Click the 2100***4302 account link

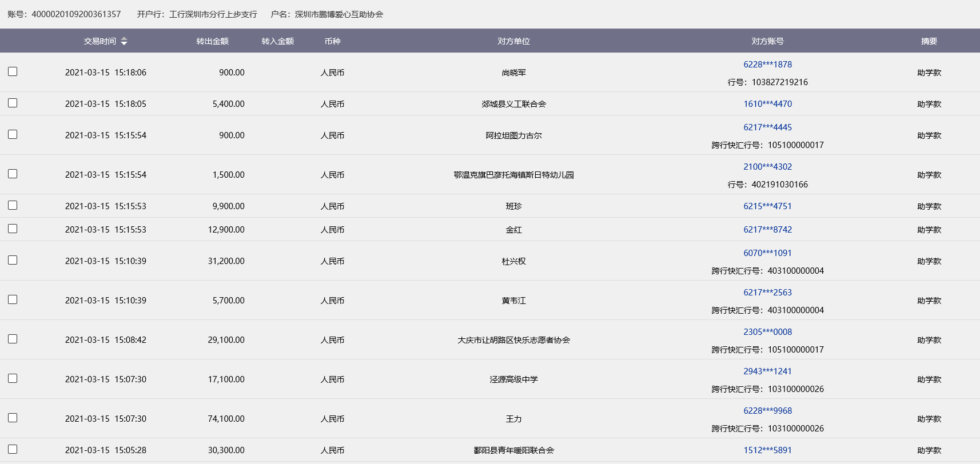pyautogui.click(x=767, y=167)
